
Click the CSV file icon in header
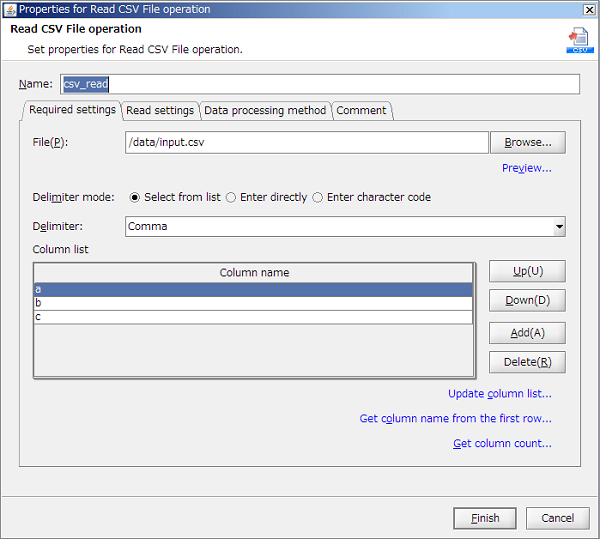coord(578,40)
